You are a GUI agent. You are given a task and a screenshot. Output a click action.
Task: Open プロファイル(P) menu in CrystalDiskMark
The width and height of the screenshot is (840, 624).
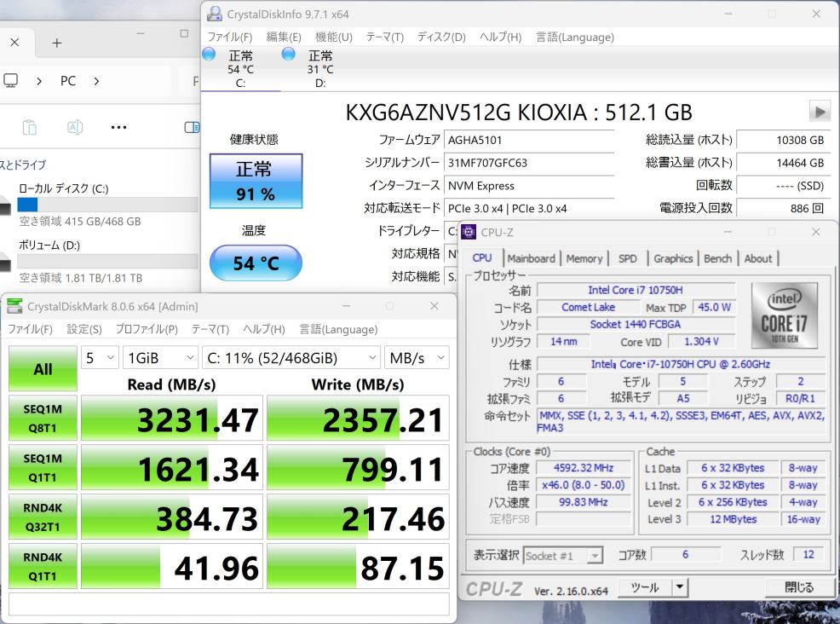coord(147,329)
